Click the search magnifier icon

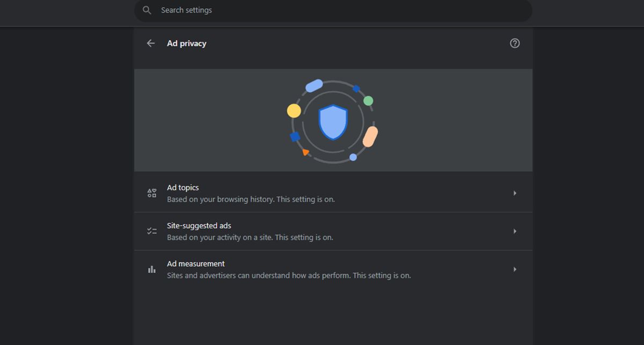(x=147, y=10)
